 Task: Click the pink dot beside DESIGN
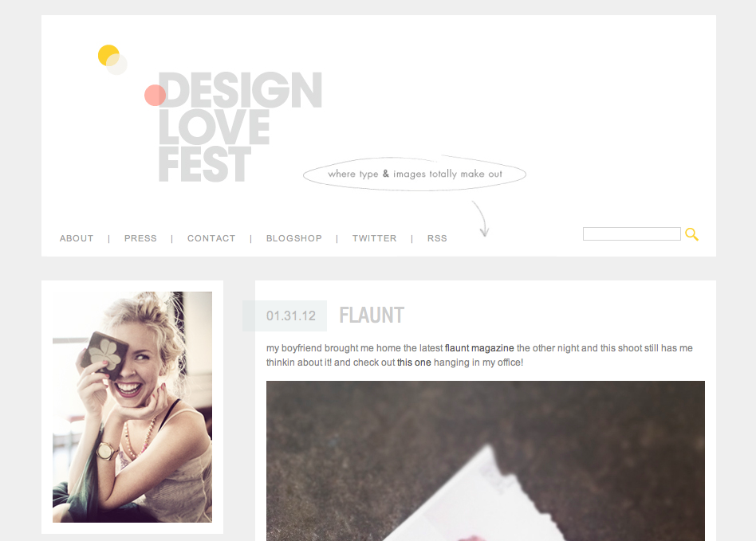coord(156,96)
